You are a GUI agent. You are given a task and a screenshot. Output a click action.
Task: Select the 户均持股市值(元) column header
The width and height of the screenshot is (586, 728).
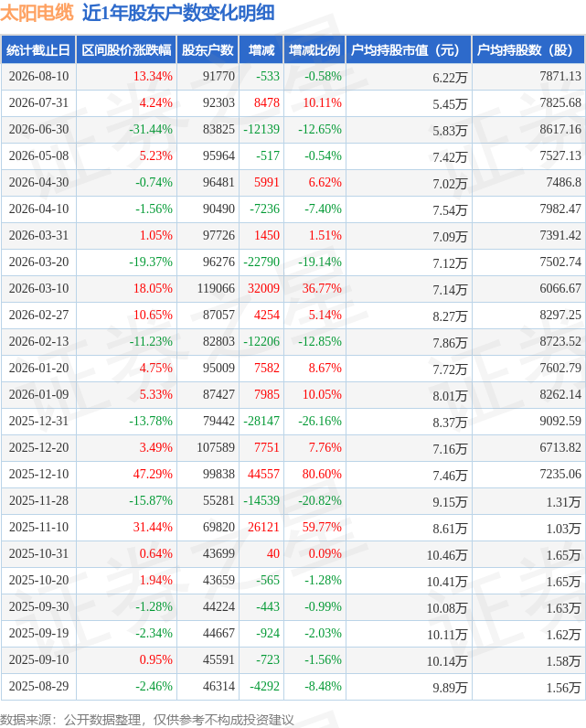[409, 49]
